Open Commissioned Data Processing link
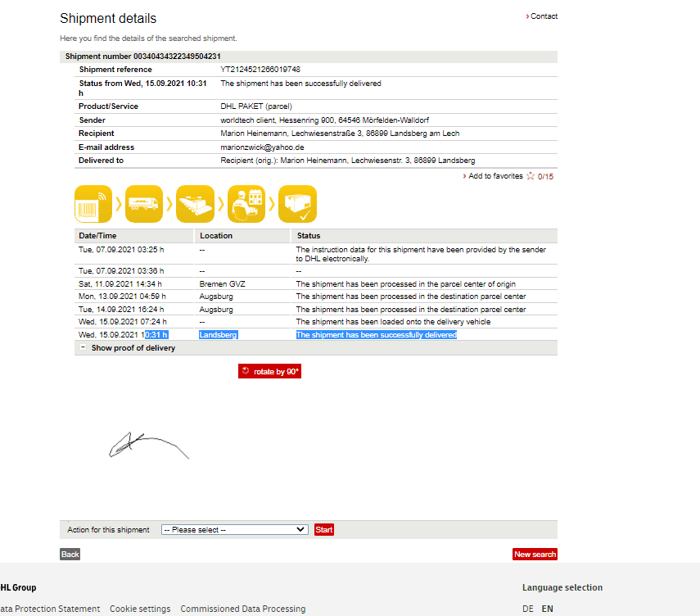 click(x=242, y=609)
